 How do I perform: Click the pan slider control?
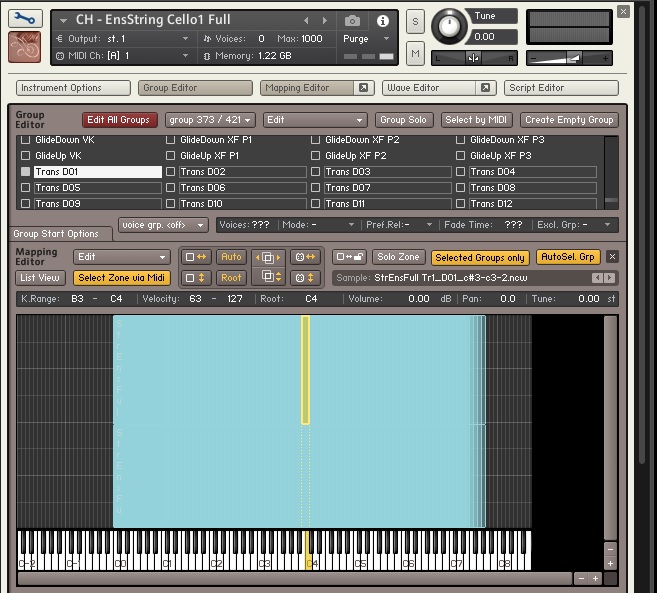(x=474, y=58)
